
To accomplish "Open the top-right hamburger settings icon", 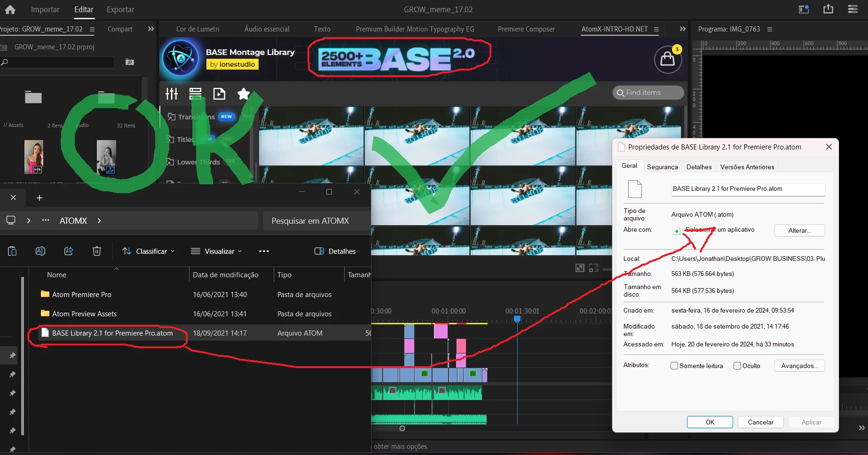I will tap(852, 9).
